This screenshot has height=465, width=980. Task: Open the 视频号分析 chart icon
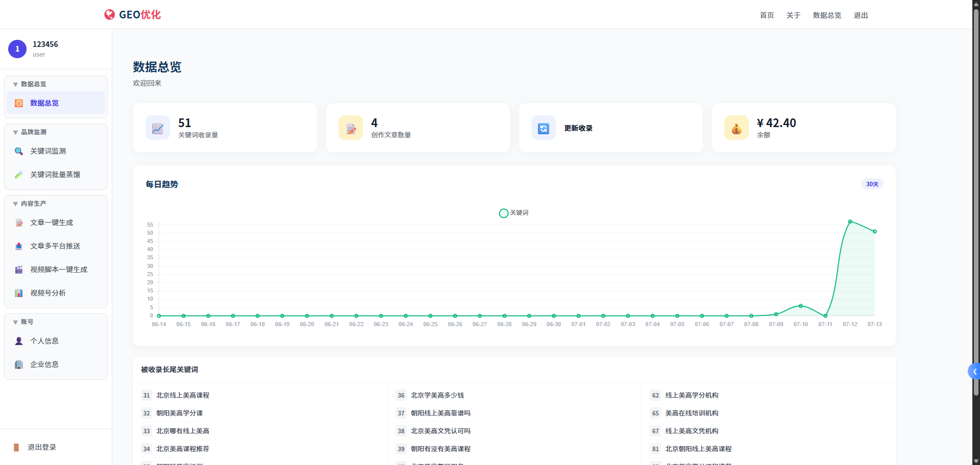click(19, 293)
